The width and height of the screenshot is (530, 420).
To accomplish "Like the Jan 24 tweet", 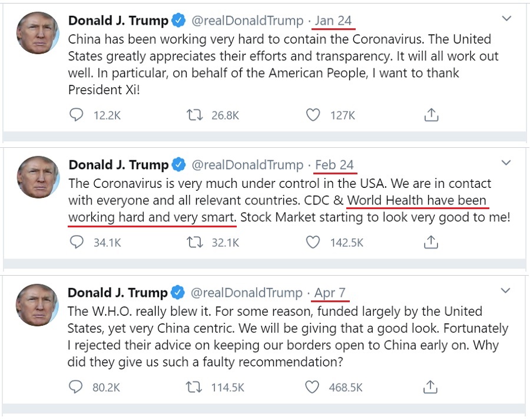I will tap(313, 115).
